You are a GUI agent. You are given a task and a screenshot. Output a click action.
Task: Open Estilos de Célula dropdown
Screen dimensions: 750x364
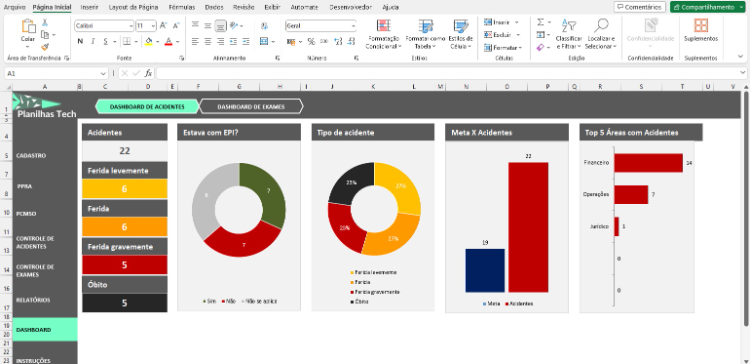pos(461,34)
